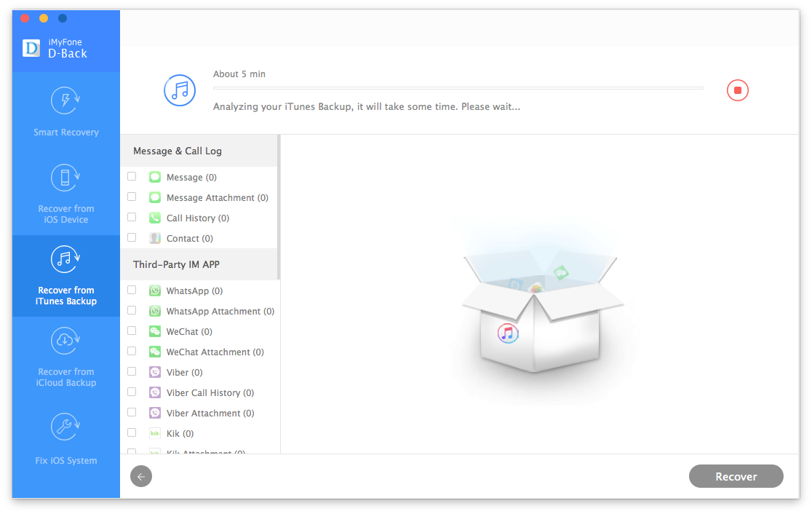Click the music note scan icon
Viewport: 812px width, 514px height.
point(180,90)
